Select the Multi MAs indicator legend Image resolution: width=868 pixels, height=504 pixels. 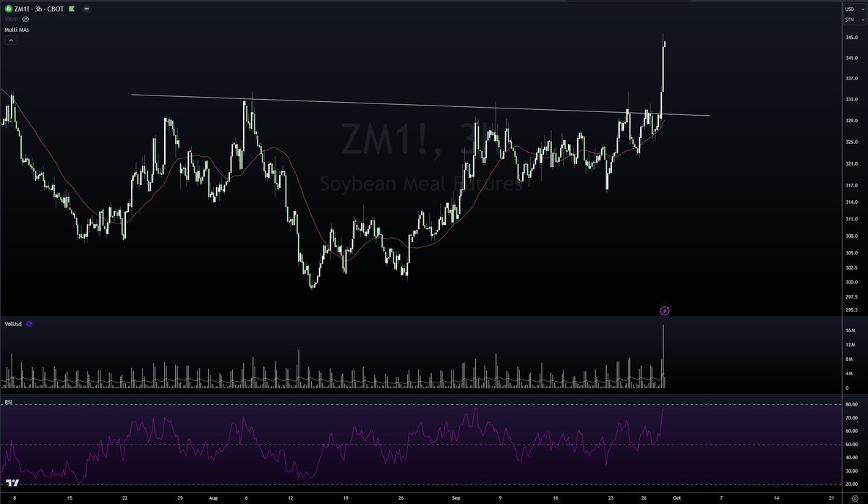[16, 30]
